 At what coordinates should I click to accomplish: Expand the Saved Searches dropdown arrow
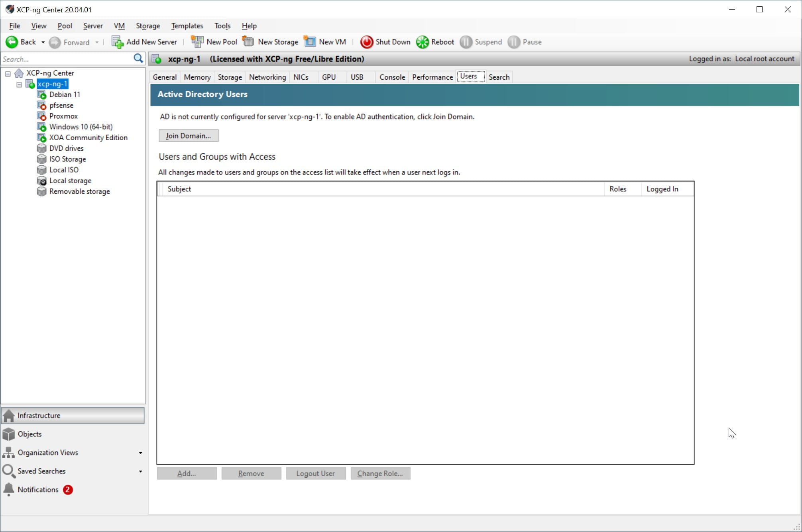(140, 471)
